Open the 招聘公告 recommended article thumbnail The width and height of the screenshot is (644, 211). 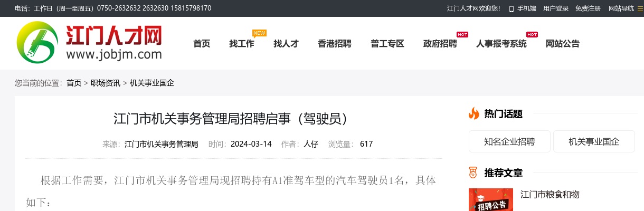point(491,200)
